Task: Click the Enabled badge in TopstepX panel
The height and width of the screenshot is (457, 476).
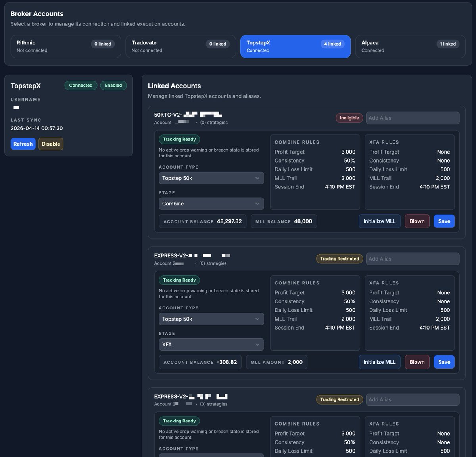Action: point(113,85)
